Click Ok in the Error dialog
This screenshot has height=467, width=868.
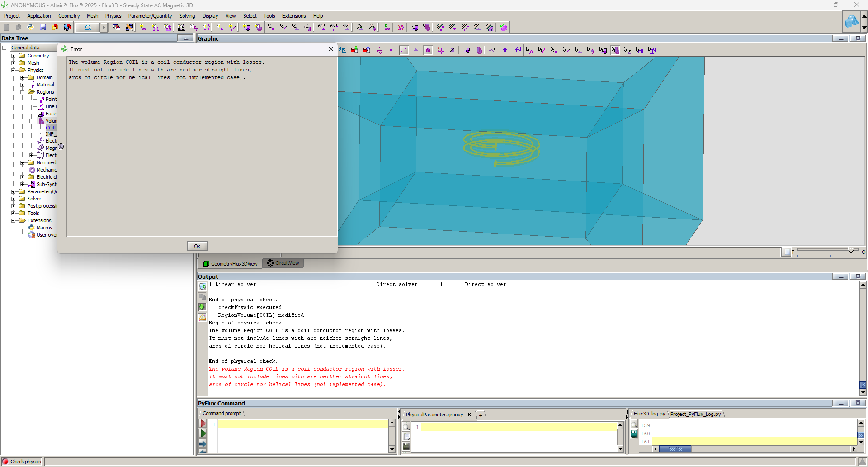click(197, 246)
